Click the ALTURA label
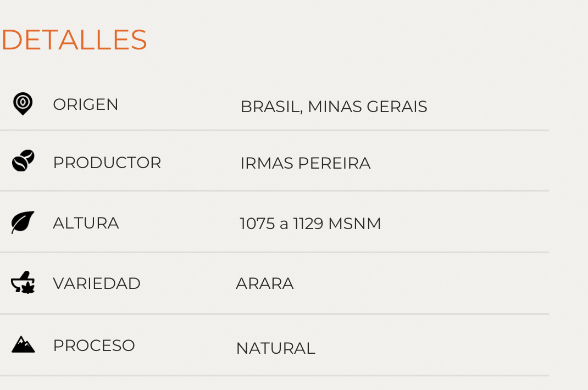This screenshot has width=588, height=390. click(x=86, y=223)
